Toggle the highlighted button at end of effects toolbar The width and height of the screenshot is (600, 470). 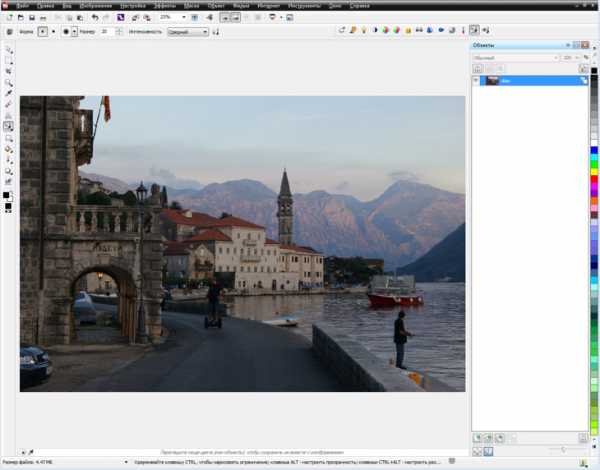(474, 31)
